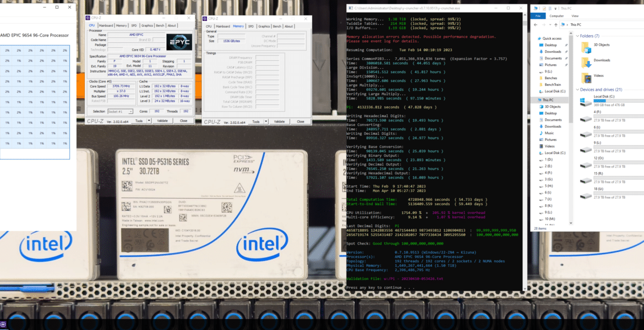Click the File Explorer address bar field
644x330 pixels.
(601, 25)
